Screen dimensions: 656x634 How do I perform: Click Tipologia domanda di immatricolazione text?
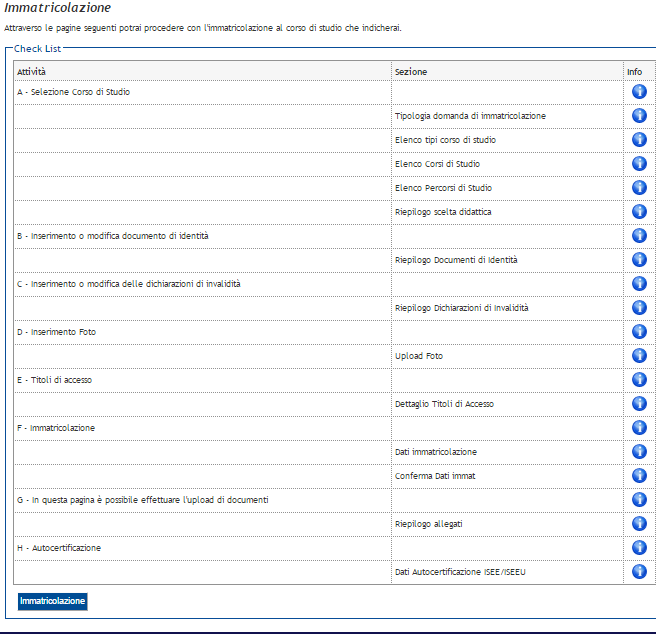click(x=470, y=116)
